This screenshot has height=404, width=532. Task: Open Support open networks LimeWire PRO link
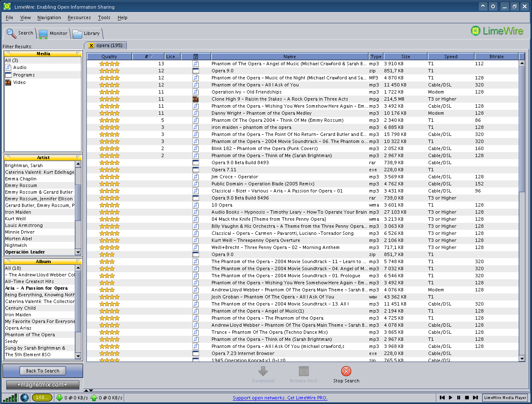(280, 398)
